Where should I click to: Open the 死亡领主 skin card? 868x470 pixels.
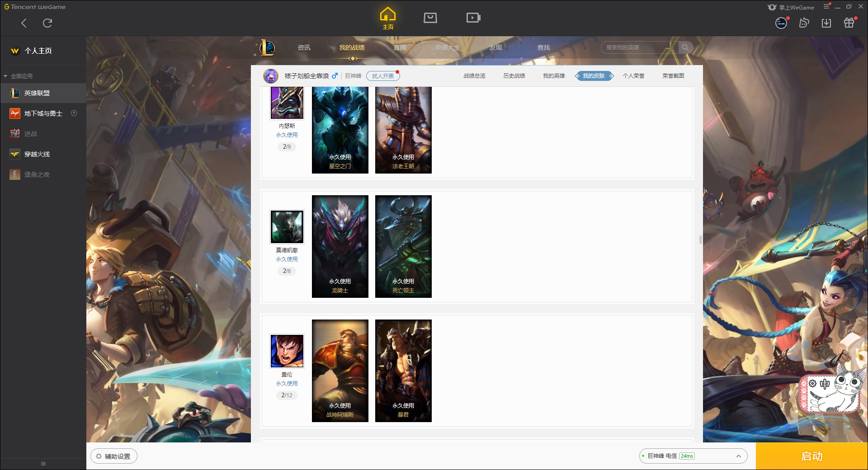tap(403, 247)
